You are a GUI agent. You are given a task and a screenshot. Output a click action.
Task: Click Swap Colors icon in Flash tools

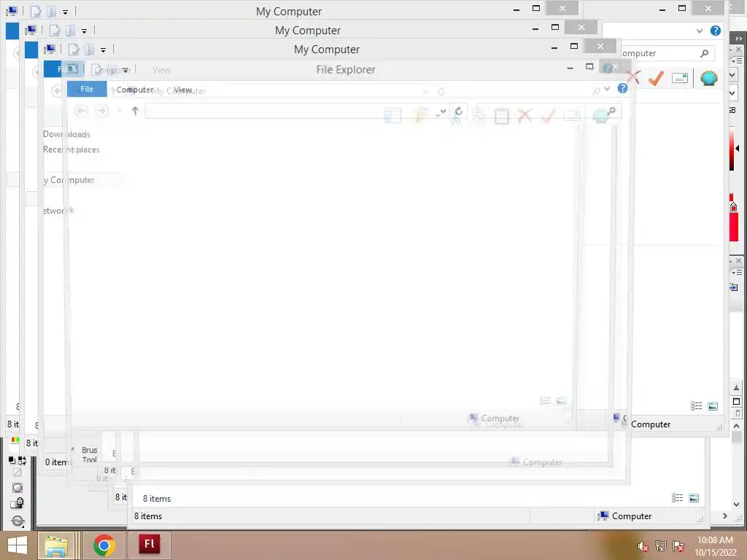[x=22, y=461]
